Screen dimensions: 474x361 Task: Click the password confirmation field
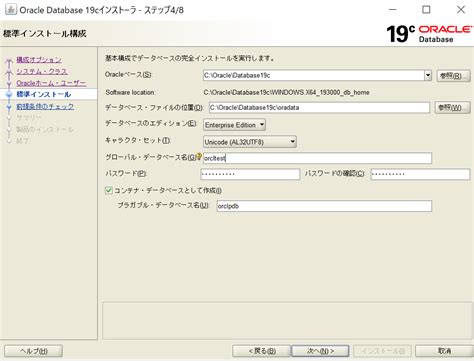[x=420, y=174]
